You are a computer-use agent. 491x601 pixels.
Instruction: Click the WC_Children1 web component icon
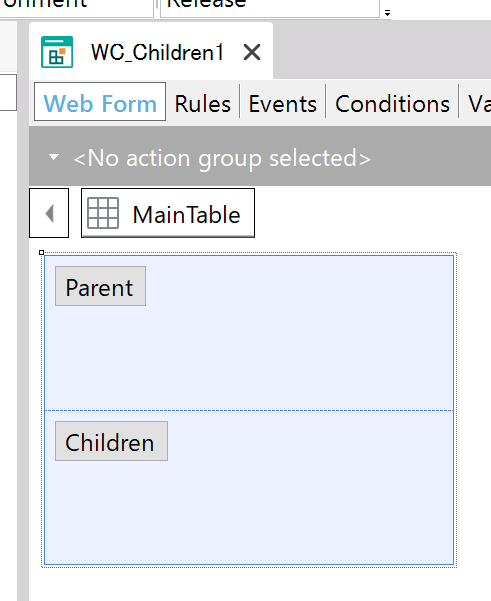57,52
